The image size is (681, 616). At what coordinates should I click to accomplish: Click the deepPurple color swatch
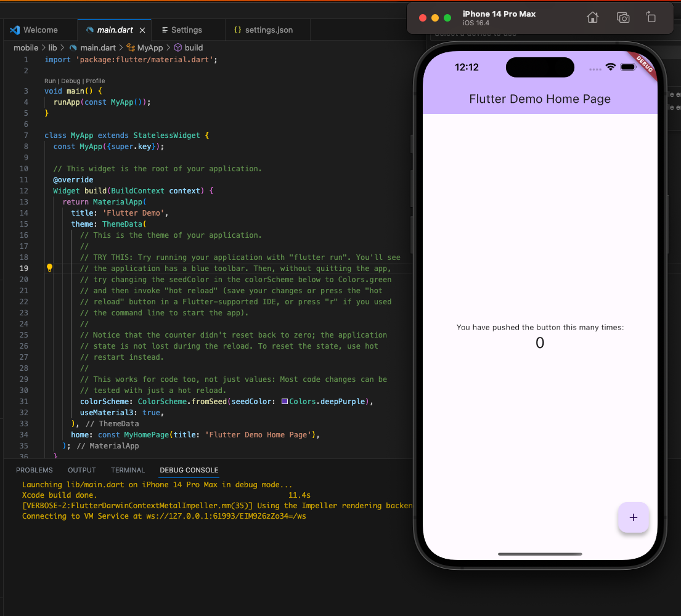tap(285, 402)
